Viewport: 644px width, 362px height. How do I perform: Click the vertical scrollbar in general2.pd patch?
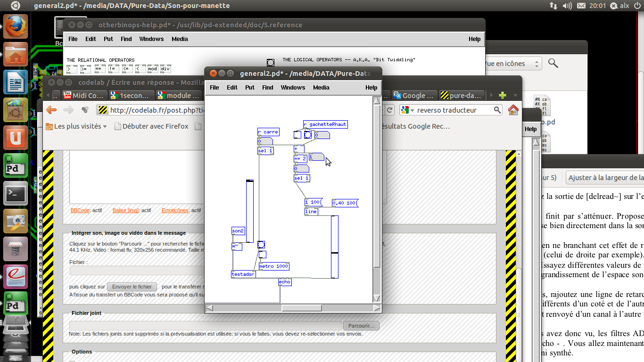coord(377,187)
